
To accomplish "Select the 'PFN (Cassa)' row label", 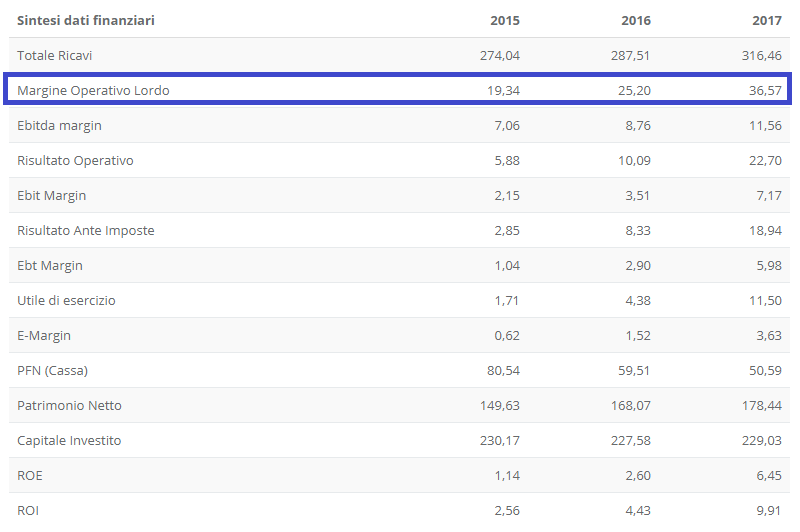I will [52, 370].
